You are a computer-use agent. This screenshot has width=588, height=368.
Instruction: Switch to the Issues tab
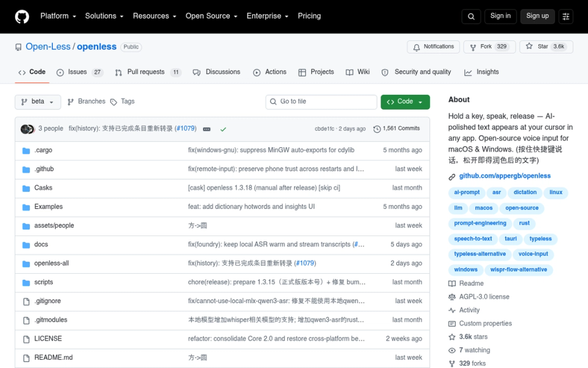click(80, 72)
